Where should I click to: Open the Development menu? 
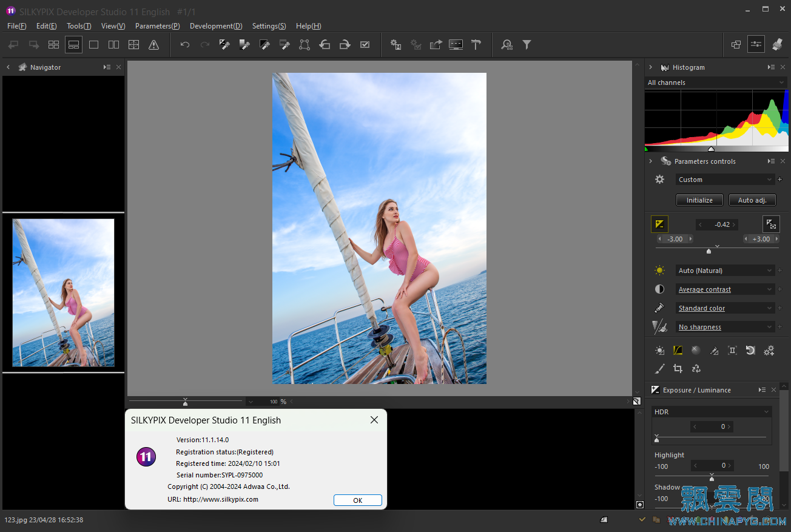(216, 26)
